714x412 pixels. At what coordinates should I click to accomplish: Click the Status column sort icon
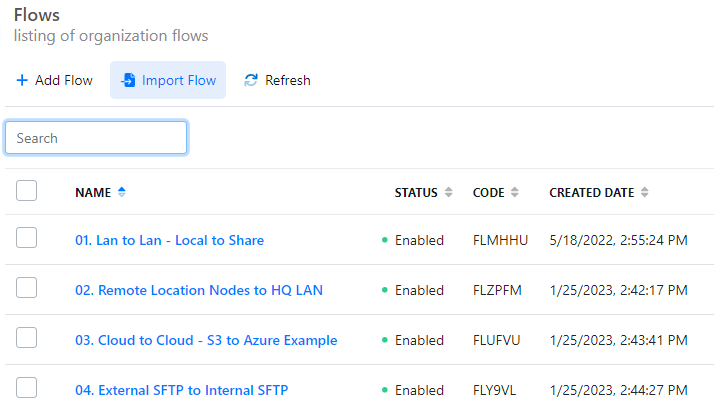(449, 192)
